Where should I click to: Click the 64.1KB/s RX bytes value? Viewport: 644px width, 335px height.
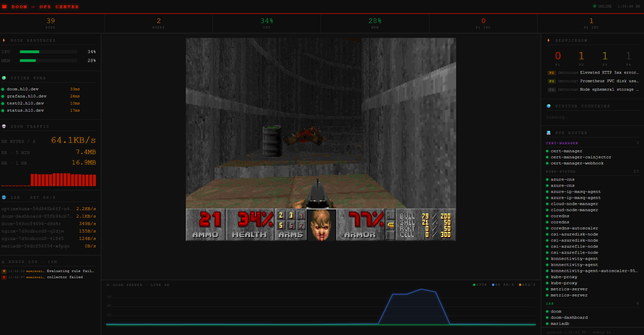[x=73, y=140]
